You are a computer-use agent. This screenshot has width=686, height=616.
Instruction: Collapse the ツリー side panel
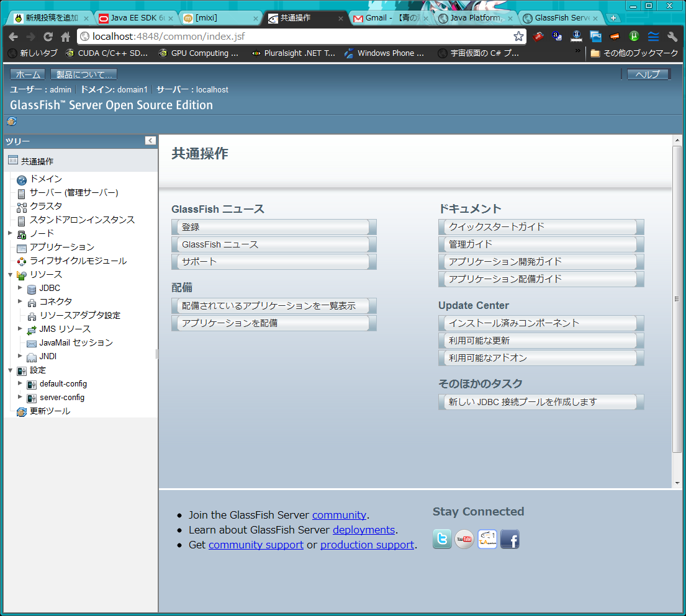click(150, 141)
